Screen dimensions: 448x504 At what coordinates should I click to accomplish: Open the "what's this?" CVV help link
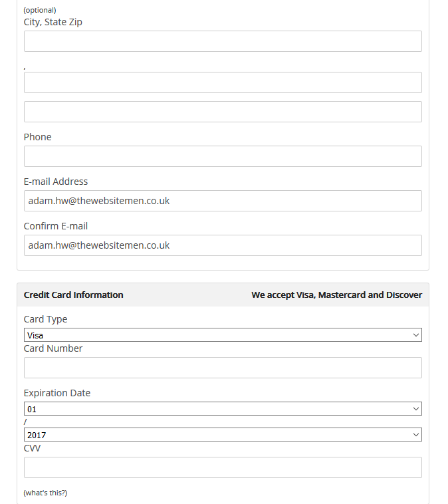(45, 493)
